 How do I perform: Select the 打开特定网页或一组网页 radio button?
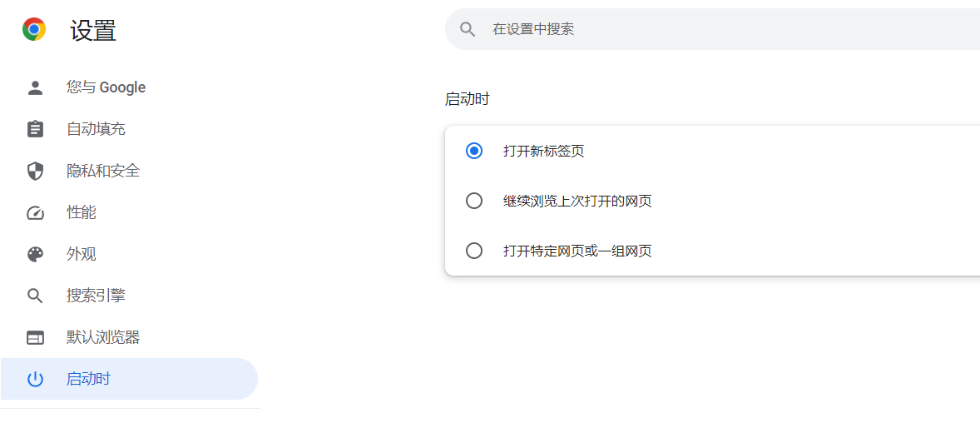(474, 251)
